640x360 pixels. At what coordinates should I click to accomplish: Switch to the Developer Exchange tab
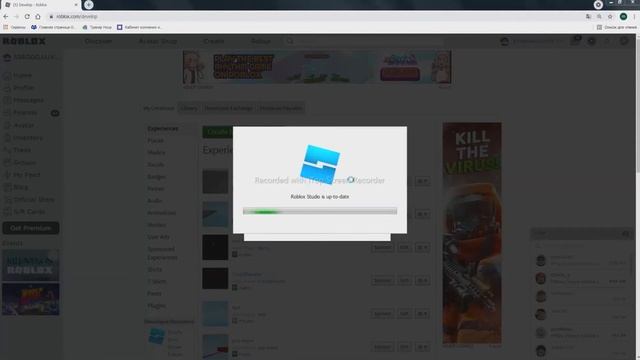pos(229,108)
